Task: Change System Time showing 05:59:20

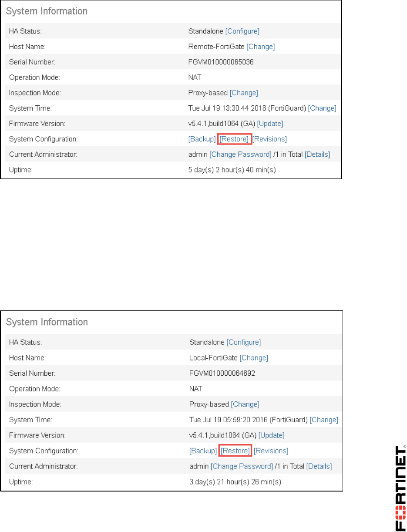Action: tap(324, 420)
